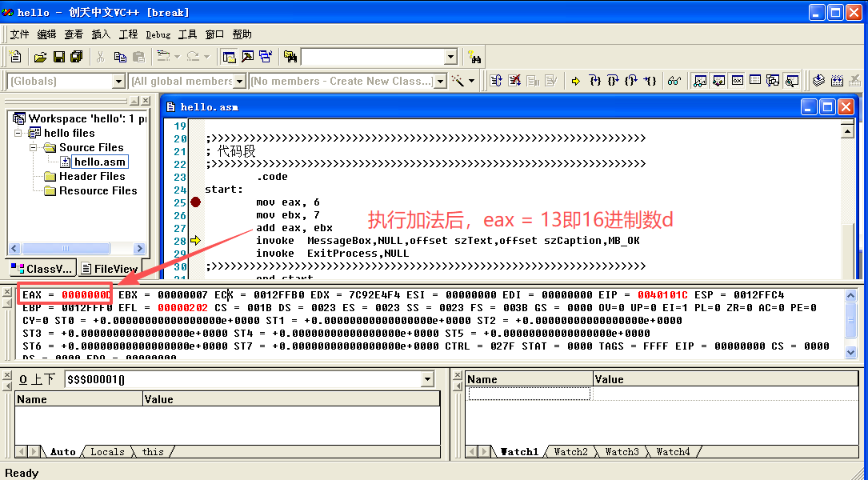Collapse the hello files tree node
The width and height of the screenshot is (868, 480).
click(18, 133)
